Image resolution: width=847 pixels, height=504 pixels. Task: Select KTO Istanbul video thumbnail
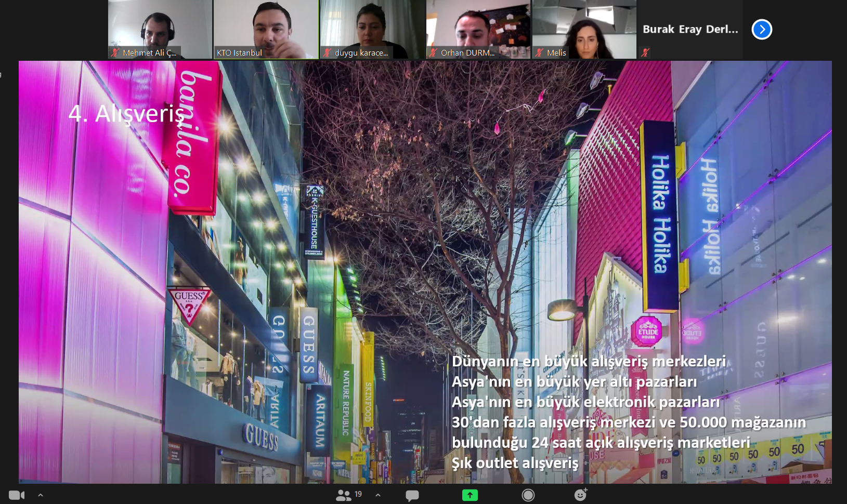point(266,29)
